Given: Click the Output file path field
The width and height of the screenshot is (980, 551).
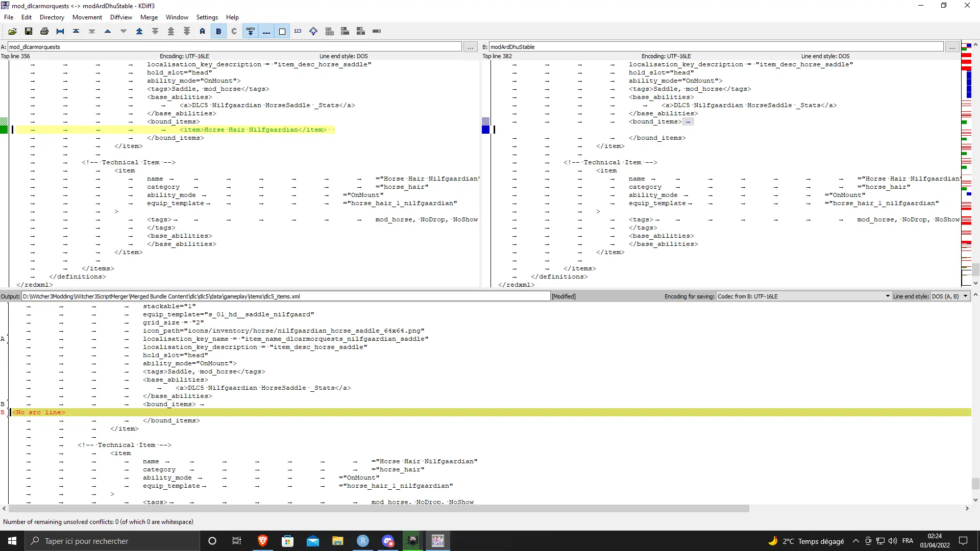Looking at the screenshot, I should point(286,296).
